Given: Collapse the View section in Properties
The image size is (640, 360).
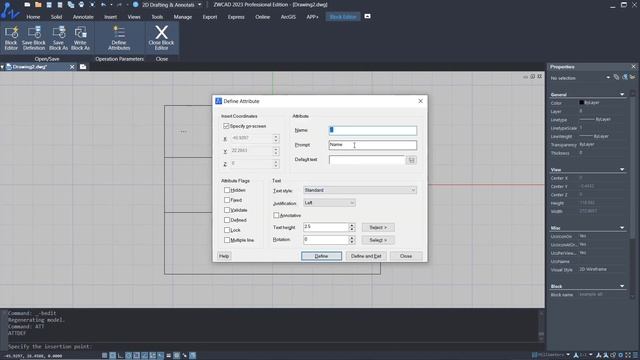Looking at the screenshot, I should tap(622, 169).
